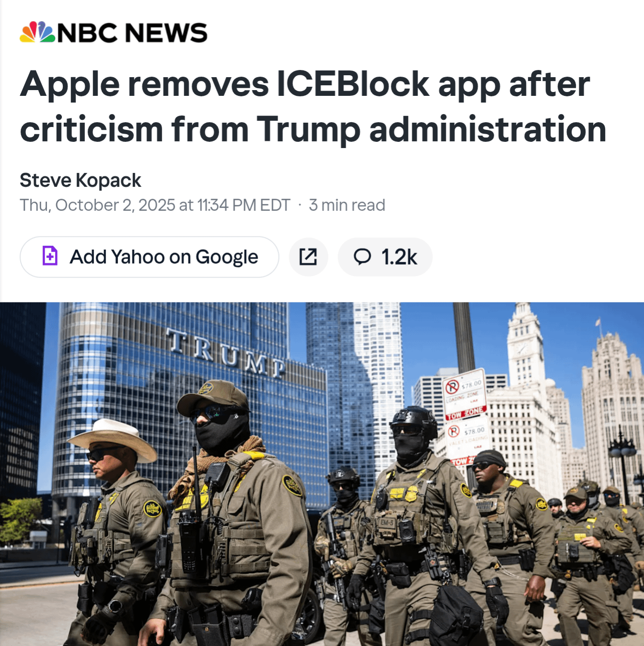Click the 3 min read label
This screenshot has width=644, height=646.
click(x=347, y=205)
